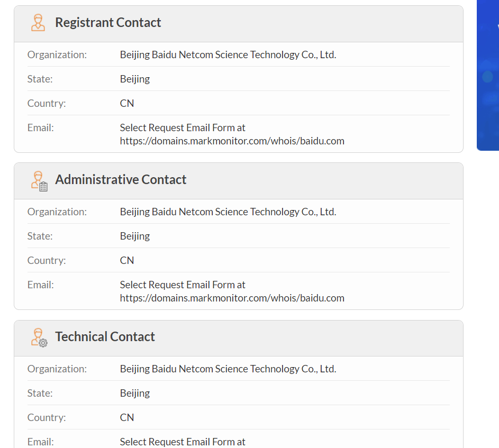Click the Registrant Country value CN
The height and width of the screenshot is (448, 499).
[x=126, y=104]
